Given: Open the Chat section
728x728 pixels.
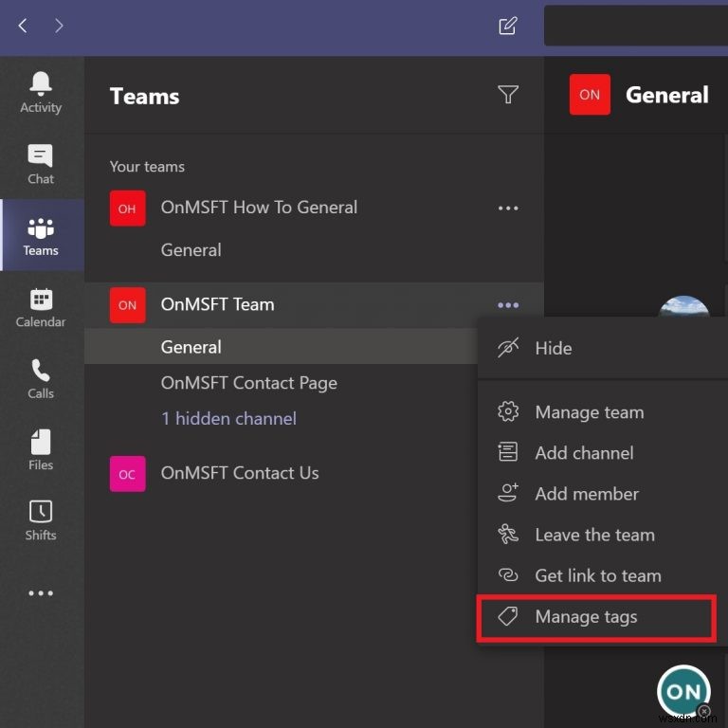Looking at the screenshot, I should coord(41,164).
